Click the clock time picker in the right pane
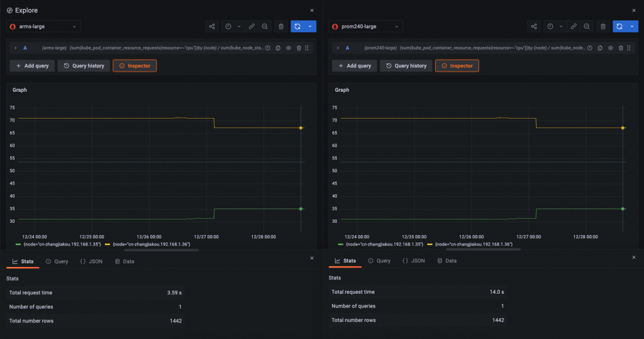Viewport: 644px width, 339px height. [550, 27]
